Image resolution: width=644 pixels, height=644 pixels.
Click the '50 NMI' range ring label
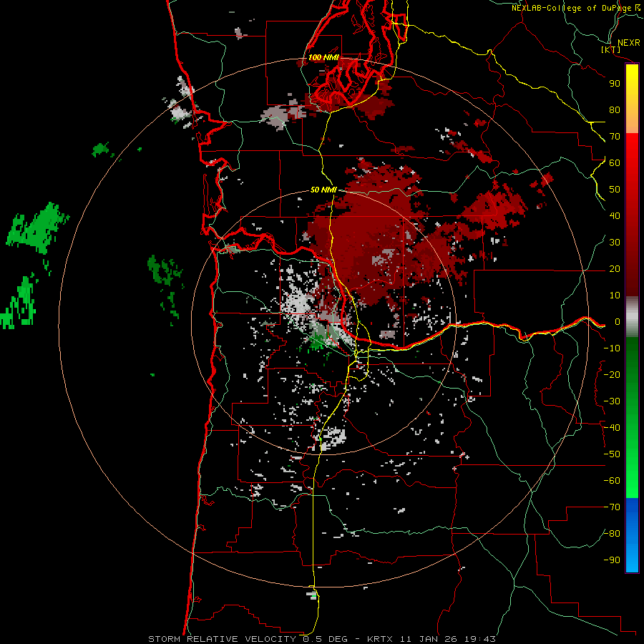coord(323,190)
